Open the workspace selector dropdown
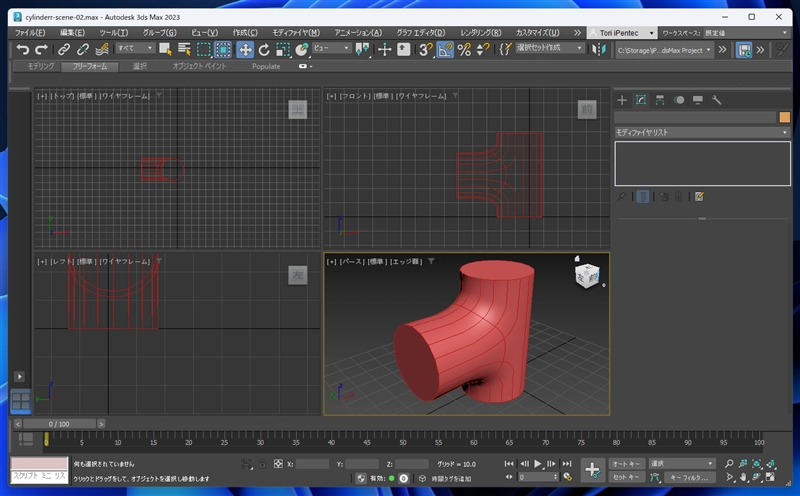800x496 pixels. [x=745, y=33]
